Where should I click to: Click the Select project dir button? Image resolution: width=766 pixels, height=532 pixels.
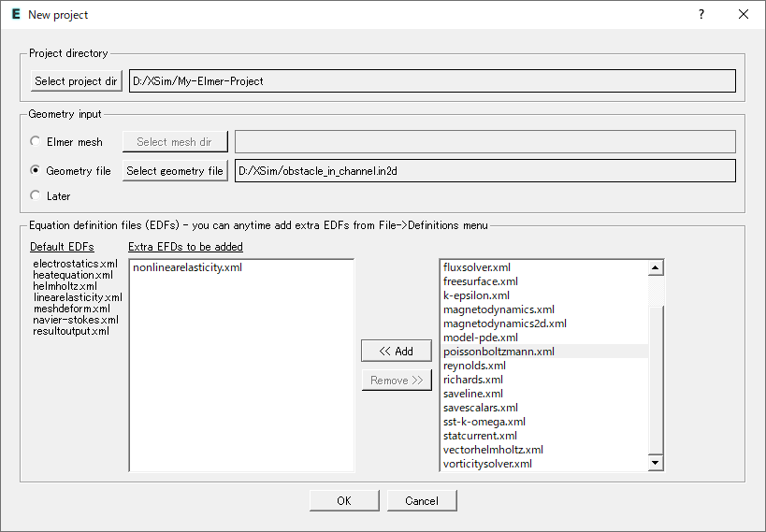tap(76, 81)
